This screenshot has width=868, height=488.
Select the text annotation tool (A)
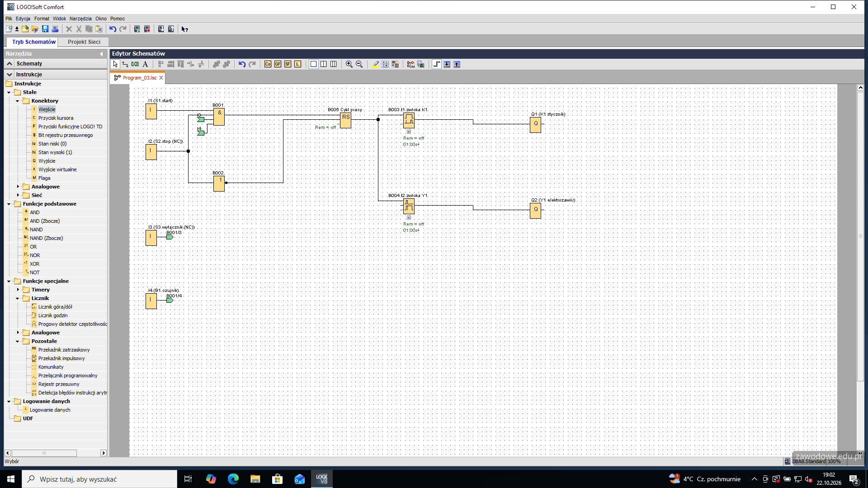(x=145, y=64)
